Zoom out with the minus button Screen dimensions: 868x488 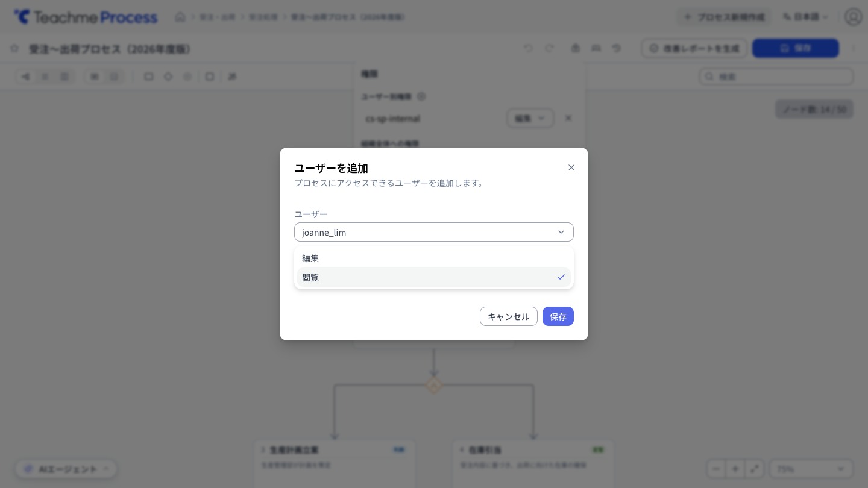click(x=716, y=469)
